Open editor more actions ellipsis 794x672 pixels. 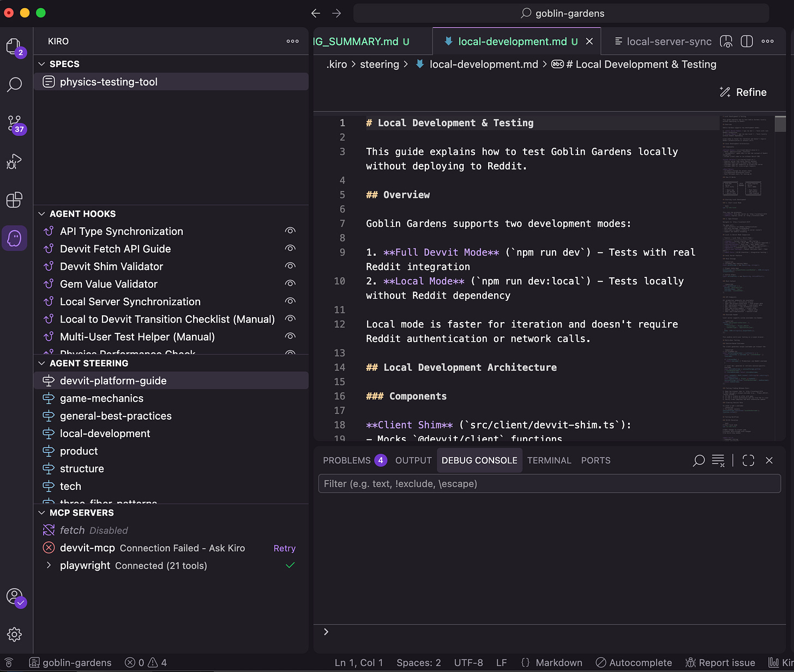(x=768, y=41)
